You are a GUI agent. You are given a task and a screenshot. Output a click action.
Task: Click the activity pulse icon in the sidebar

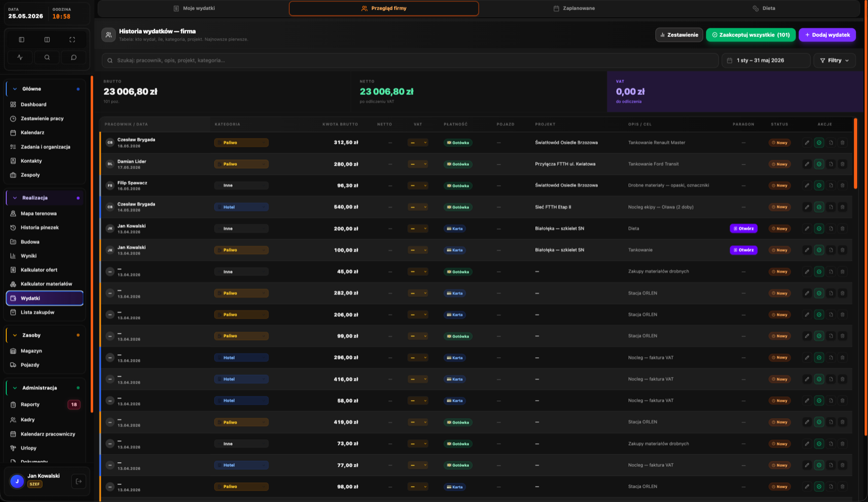(x=20, y=57)
